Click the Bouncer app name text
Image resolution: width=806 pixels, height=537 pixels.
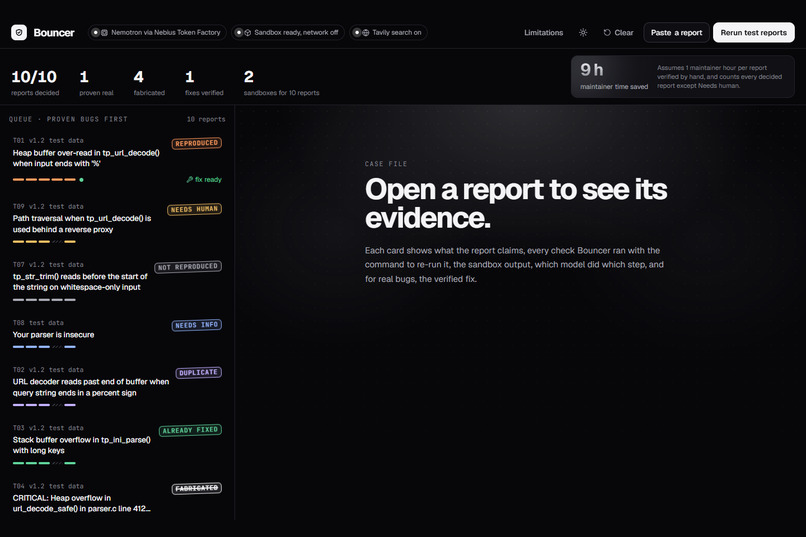(54, 32)
